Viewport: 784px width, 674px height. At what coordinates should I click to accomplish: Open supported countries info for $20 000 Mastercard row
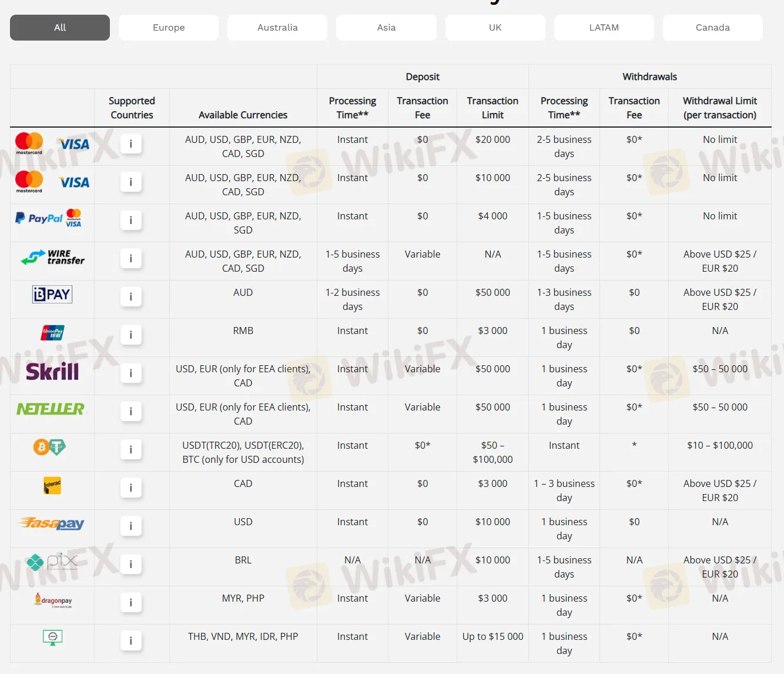point(131,144)
